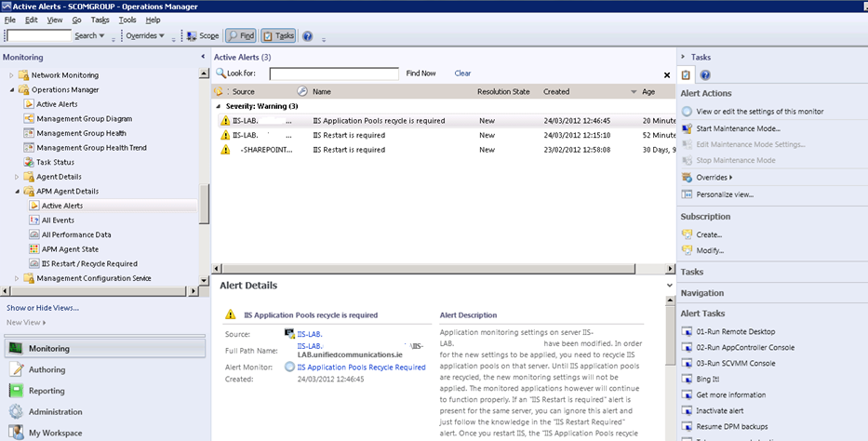Expand the Management Configuration Service folder
This screenshot has height=441, width=868.
[x=17, y=278]
